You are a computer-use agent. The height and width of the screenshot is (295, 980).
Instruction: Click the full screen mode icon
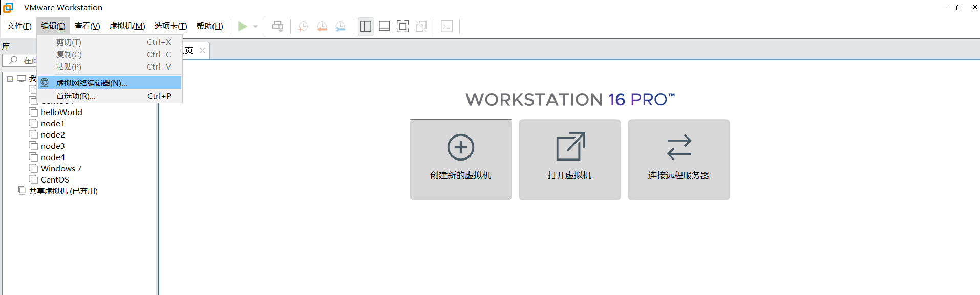point(403,26)
